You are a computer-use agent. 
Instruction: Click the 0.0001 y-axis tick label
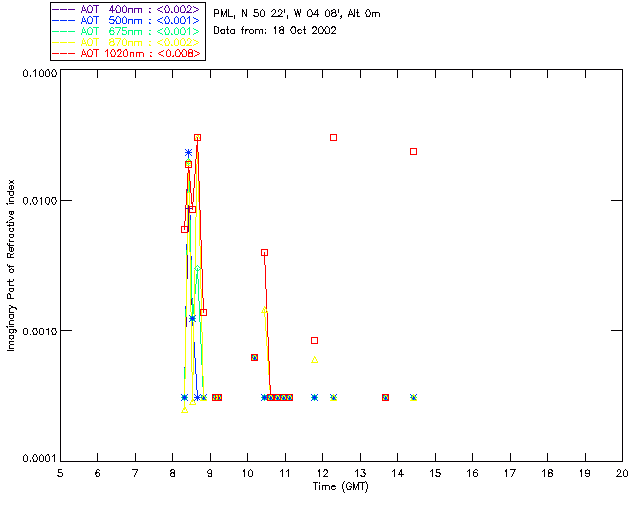point(39,459)
